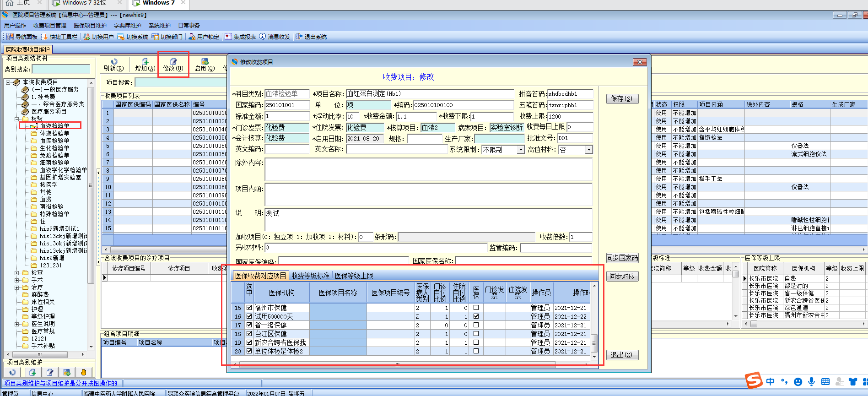The height and width of the screenshot is (396, 868).
Task: Expand the 手术 tree folder
Action: 17,280
